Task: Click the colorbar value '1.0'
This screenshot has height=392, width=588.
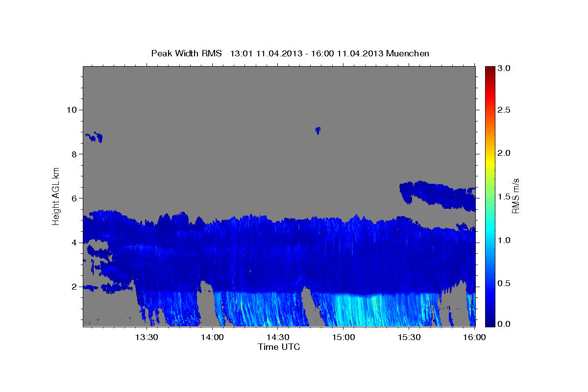Action: tap(505, 240)
